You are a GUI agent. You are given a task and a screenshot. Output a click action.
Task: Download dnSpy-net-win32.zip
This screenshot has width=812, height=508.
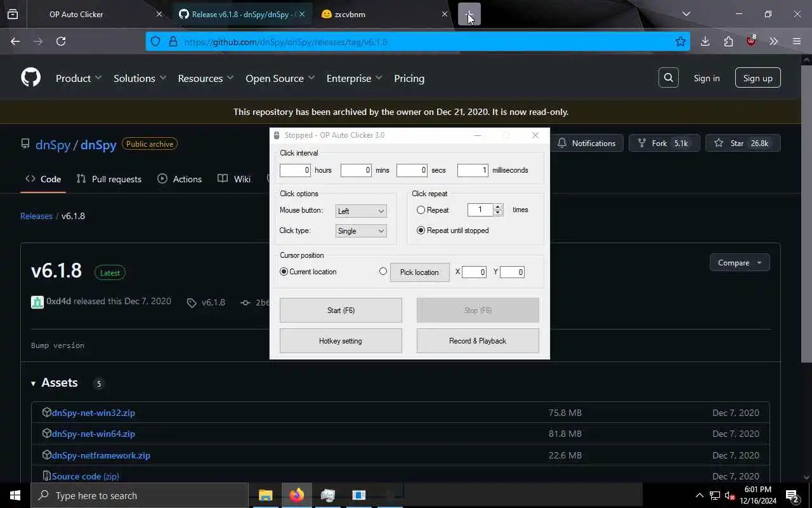pyautogui.click(x=93, y=413)
